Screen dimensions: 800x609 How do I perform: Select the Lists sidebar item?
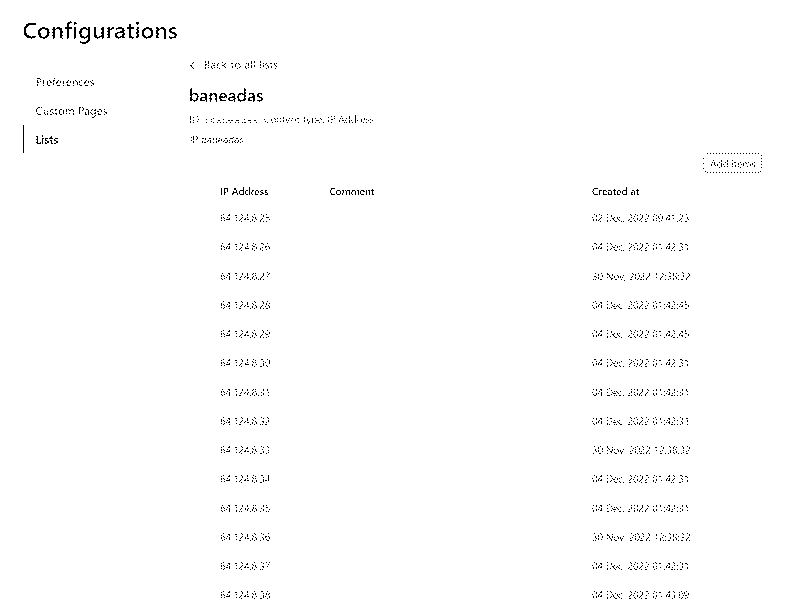(47, 140)
